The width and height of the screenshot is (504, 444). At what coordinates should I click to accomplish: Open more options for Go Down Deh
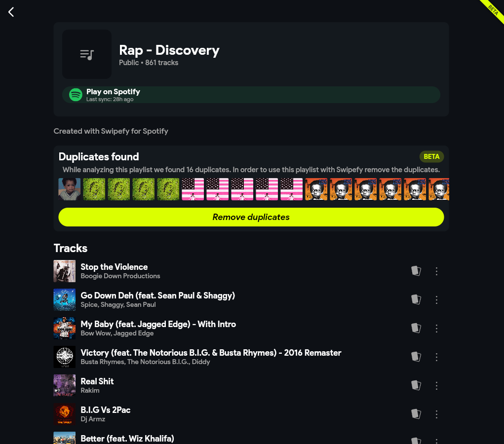pos(436,300)
